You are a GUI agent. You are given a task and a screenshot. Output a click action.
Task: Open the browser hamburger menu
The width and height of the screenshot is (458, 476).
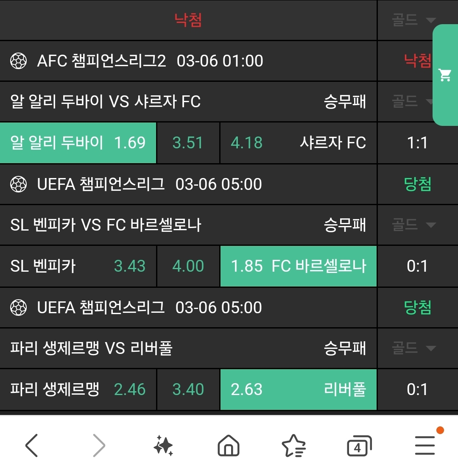point(424,445)
